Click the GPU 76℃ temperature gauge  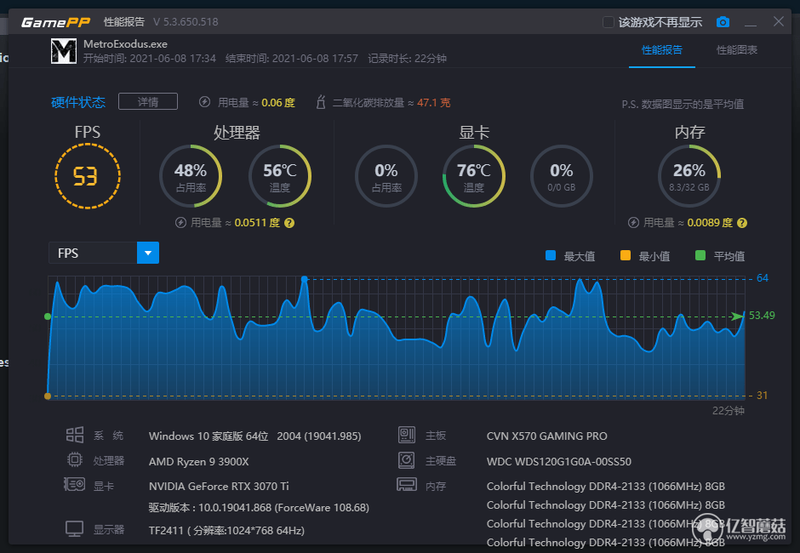point(474,177)
